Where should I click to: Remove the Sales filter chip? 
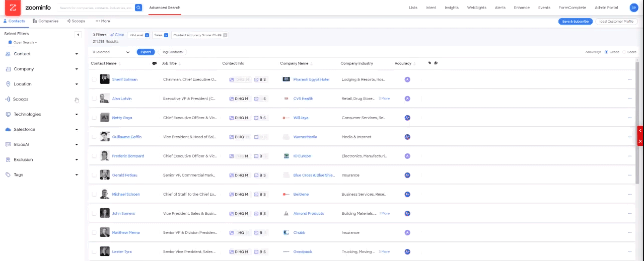click(166, 35)
